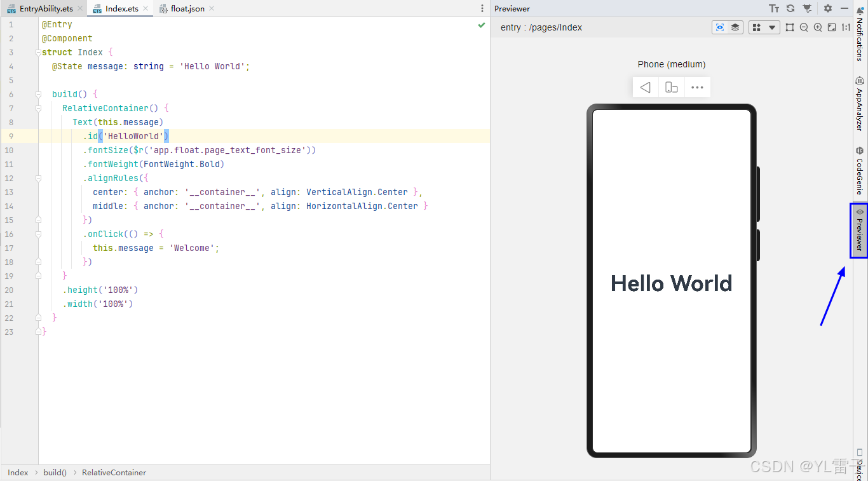Open Previewer settings gear
The image size is (868, 481).
click(x=828, y=8)
